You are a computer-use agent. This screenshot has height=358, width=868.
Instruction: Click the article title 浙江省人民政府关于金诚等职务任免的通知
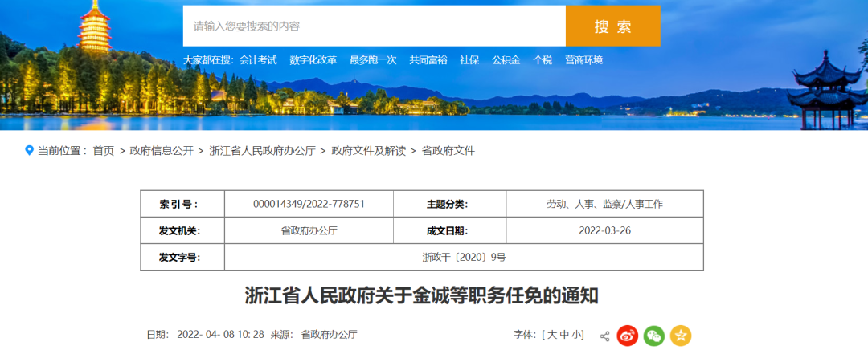[422, 295]
